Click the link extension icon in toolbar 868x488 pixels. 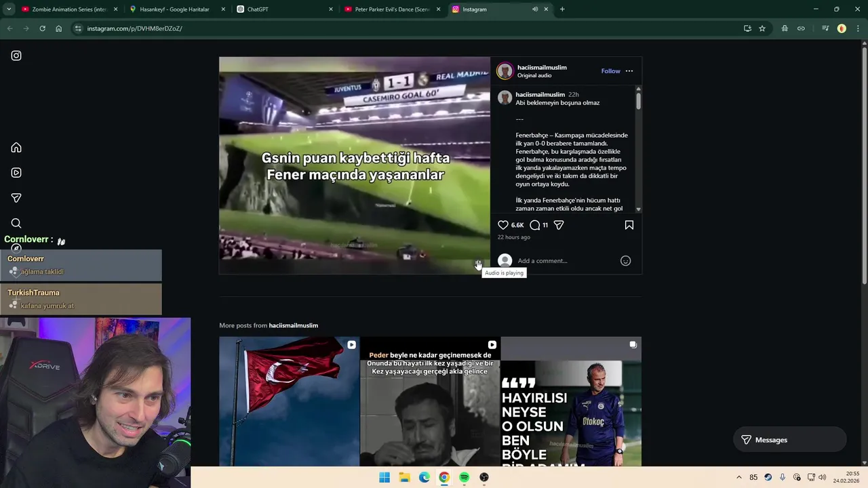pyautogui.click(x=801, y=28)
